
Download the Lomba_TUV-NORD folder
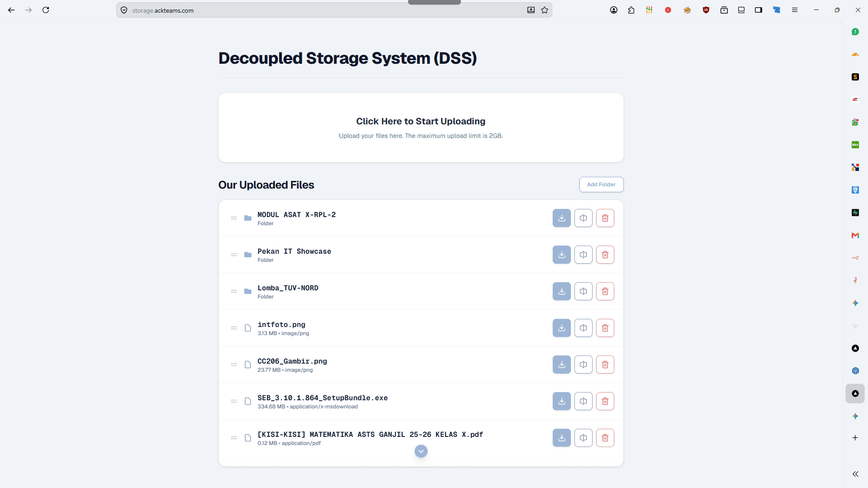(561, 291)
